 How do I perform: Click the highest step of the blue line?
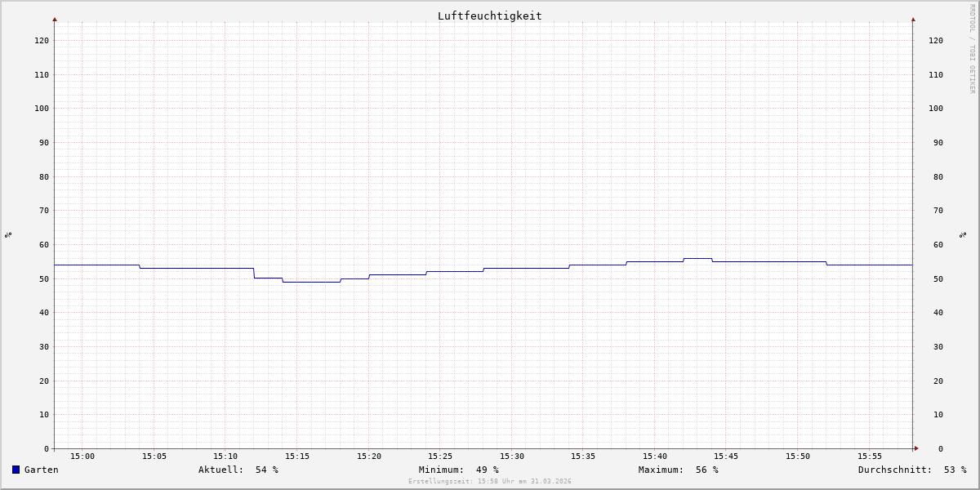tap(697, 258)
